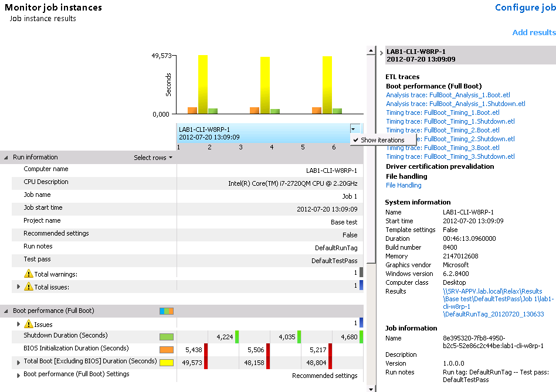Screen dimensions: 556x392
Task: Open the Select rows dropdown
Action: click(x=153, y=158)
